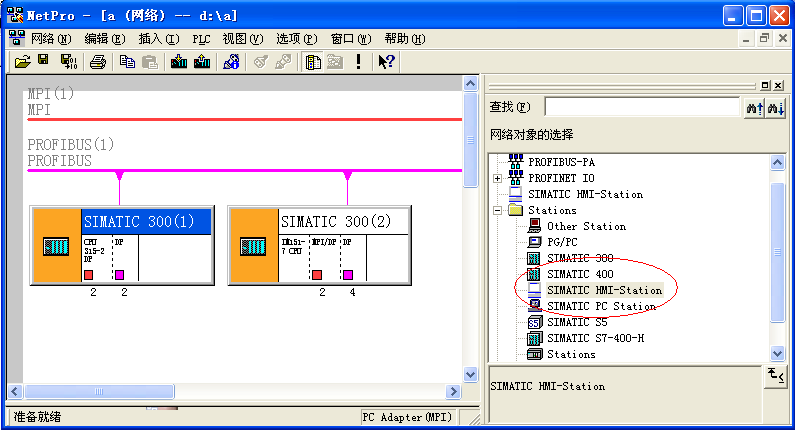
Task: Click the IM151-7 CPU module slot
Action: [x=294, y=258]
